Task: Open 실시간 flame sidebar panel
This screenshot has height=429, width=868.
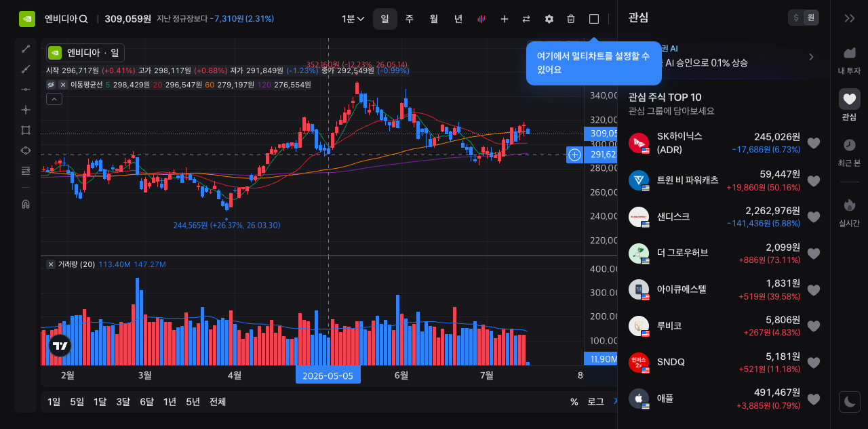Action: (x=849, y=211)
